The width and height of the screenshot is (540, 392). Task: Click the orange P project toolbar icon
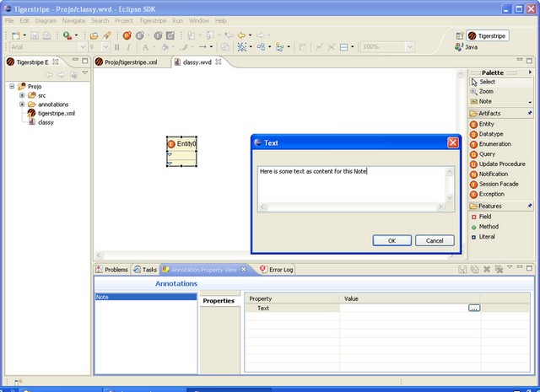127,35
